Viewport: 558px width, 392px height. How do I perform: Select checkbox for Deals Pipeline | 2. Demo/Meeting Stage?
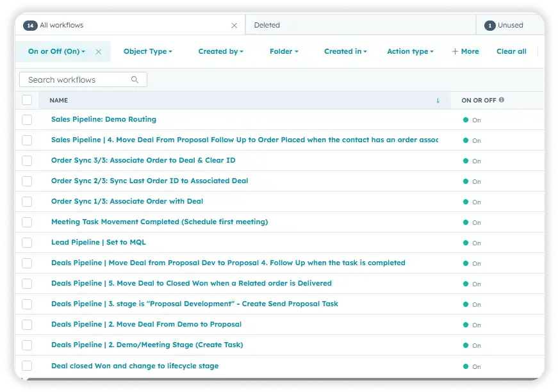click(27, 345)
